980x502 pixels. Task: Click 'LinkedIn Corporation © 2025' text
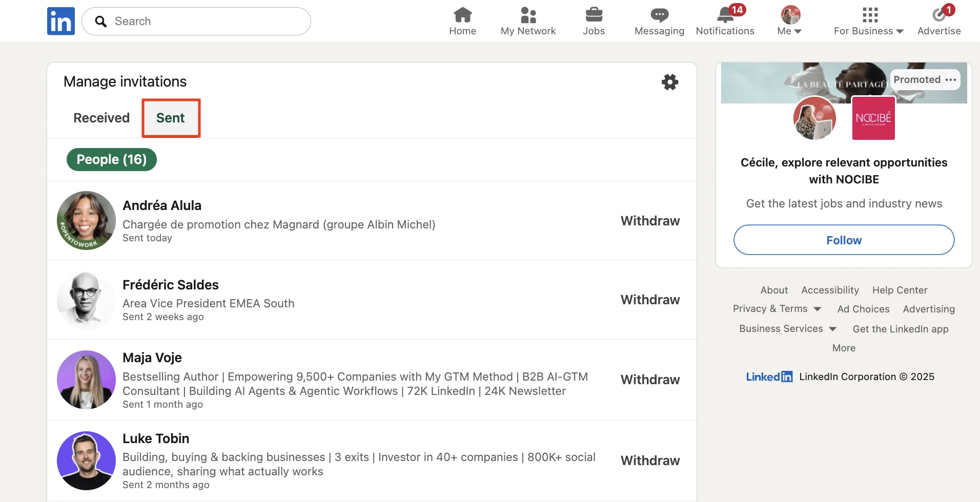click(x=866, y=376)
